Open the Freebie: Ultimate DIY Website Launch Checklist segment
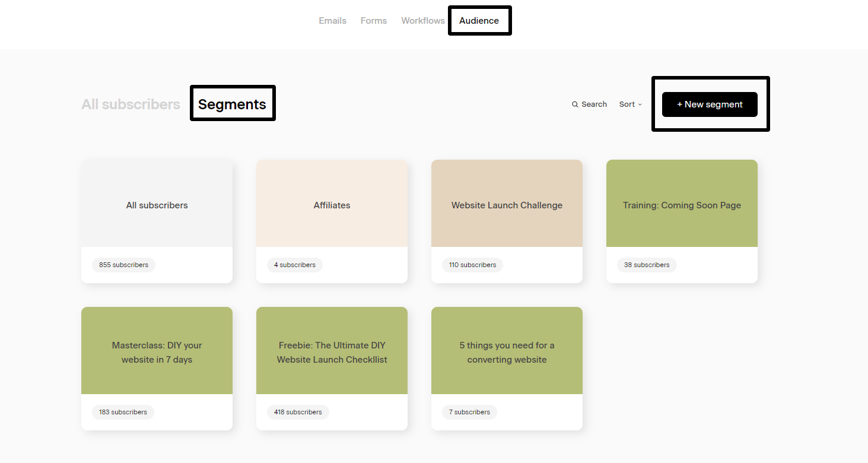 coord(332,369)
